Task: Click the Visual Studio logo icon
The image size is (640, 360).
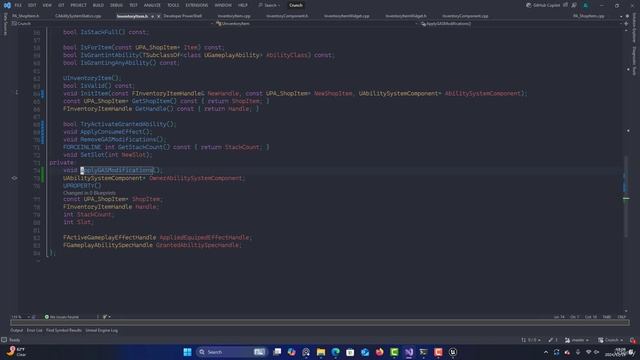Action: click(x=7, y=5)
